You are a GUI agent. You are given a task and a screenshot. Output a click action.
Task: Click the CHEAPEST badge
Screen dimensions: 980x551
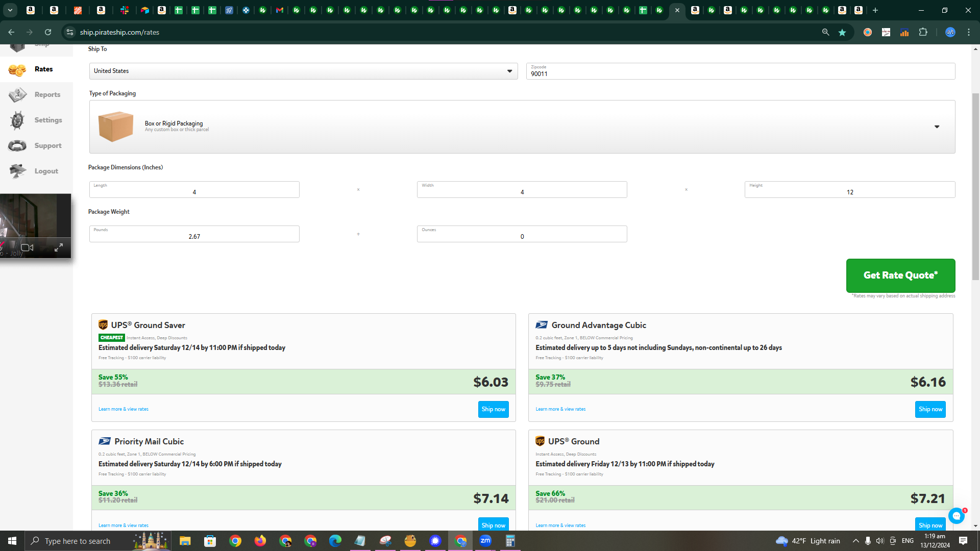point(112,338)
